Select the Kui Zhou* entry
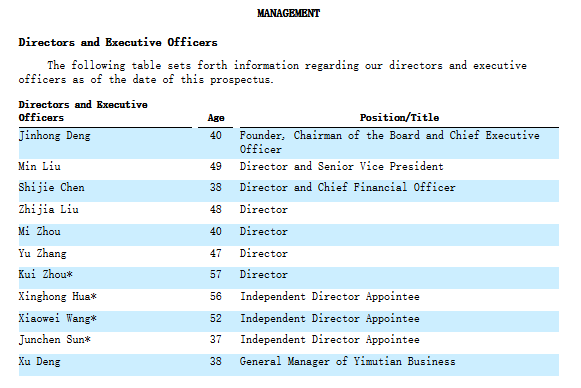Image resolution: width=581 pixels, height=388 pixels. (x=46, y=275)
